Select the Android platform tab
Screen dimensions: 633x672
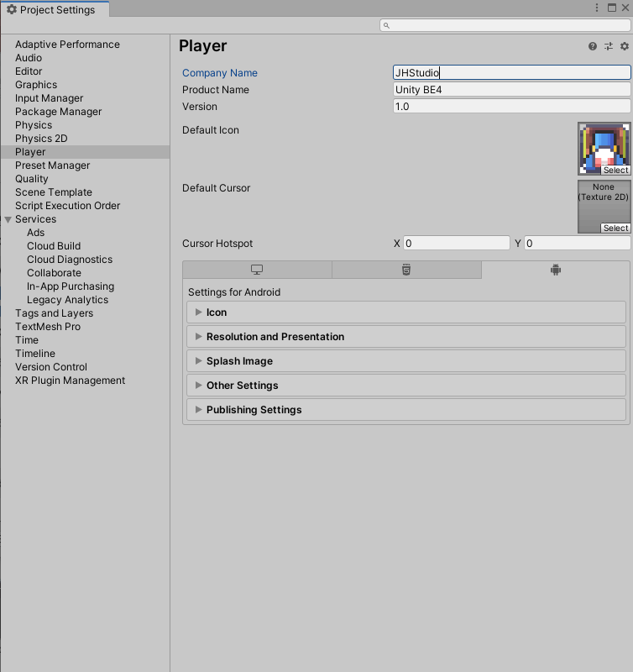click(556, 270)
